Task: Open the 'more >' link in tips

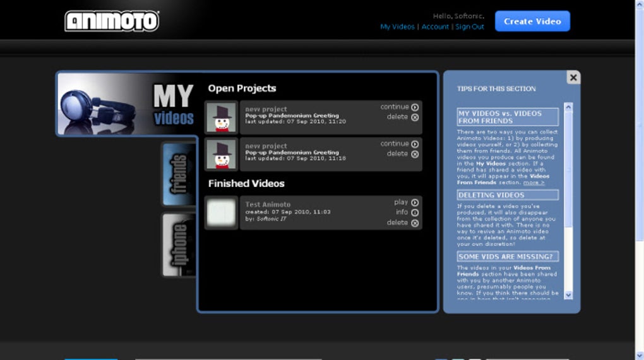Action: coord(534,183)
